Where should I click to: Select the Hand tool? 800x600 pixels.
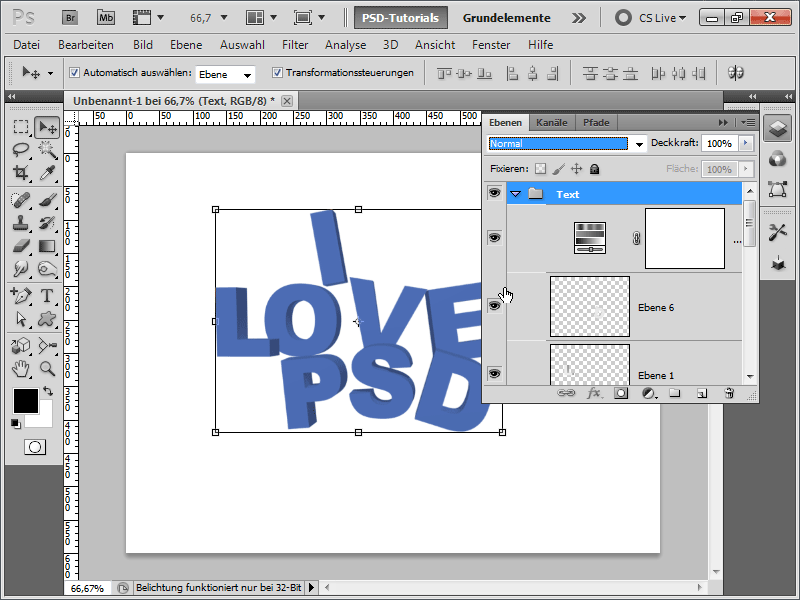[x=21, y=368]
